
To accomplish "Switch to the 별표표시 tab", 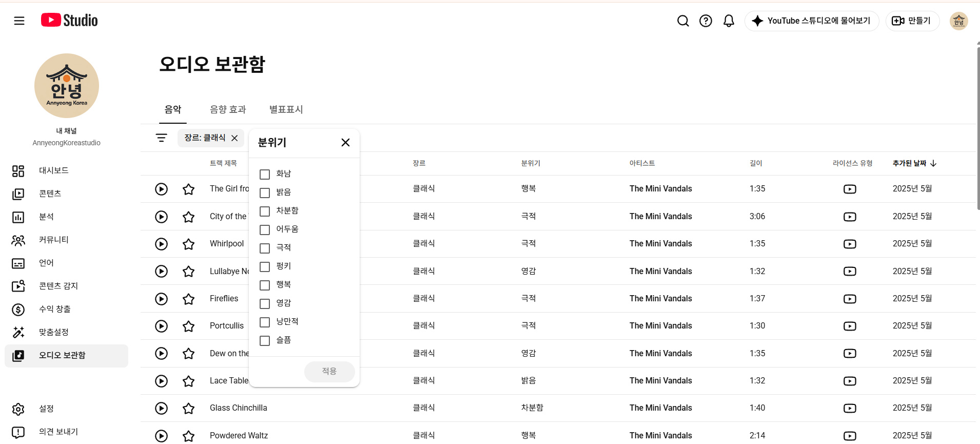I will (x=286, y=109).
